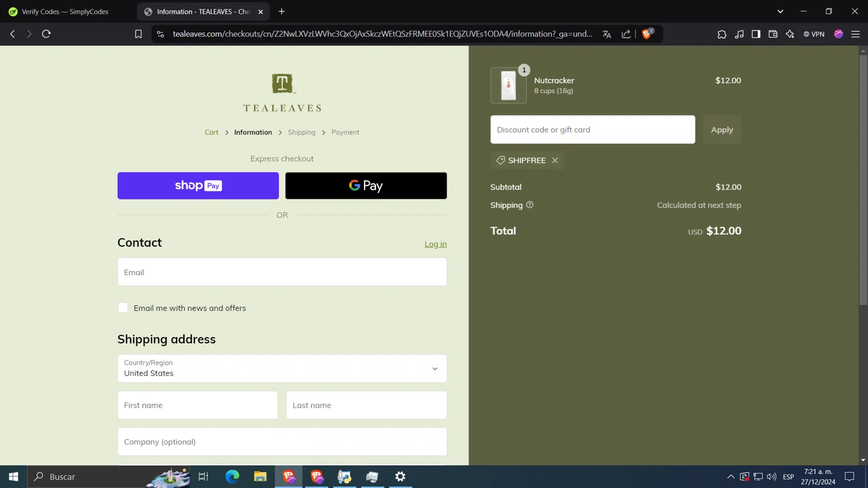Screen dimensions: 868x488
Task: Open the extensions puzzle icon
Action: [x=722, y=34]
